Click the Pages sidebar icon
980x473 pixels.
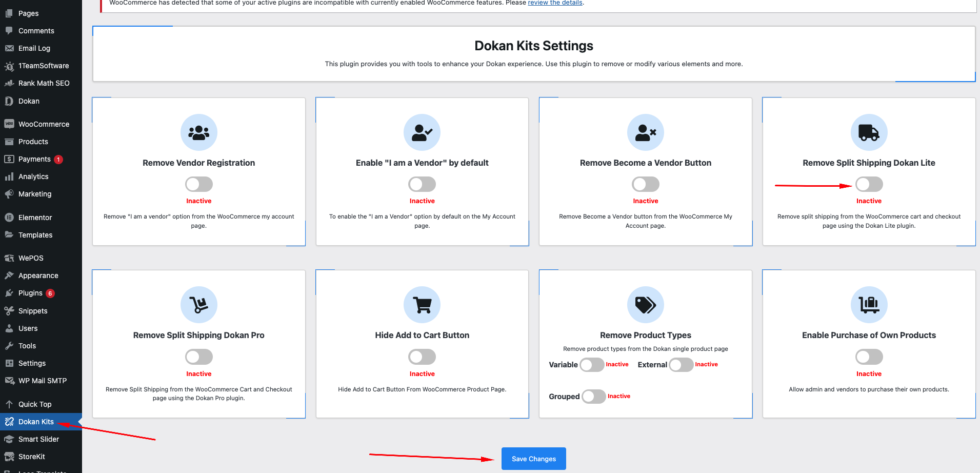pyautogui.click(x=9, y=13)
